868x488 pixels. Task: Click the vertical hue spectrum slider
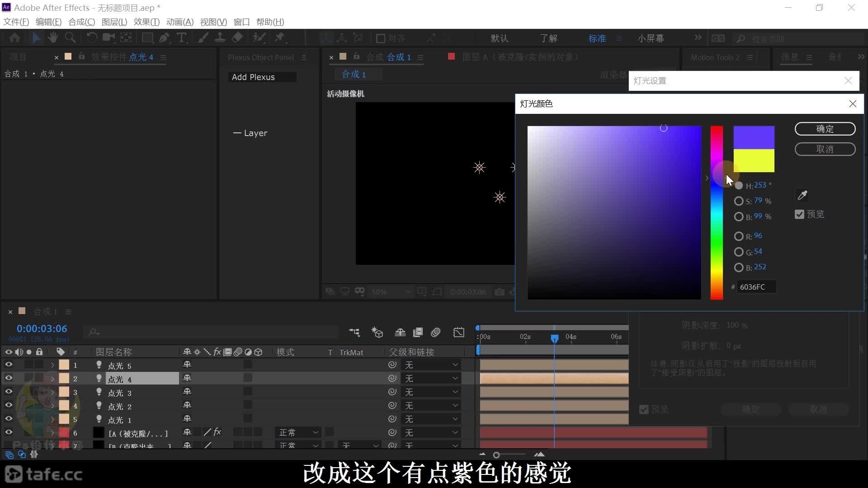coord(717,212)
